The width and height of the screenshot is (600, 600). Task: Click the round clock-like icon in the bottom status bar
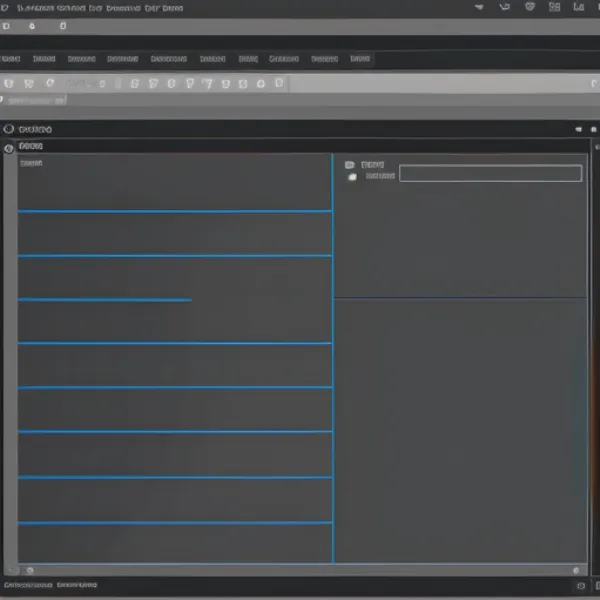(x=581, y=586)
